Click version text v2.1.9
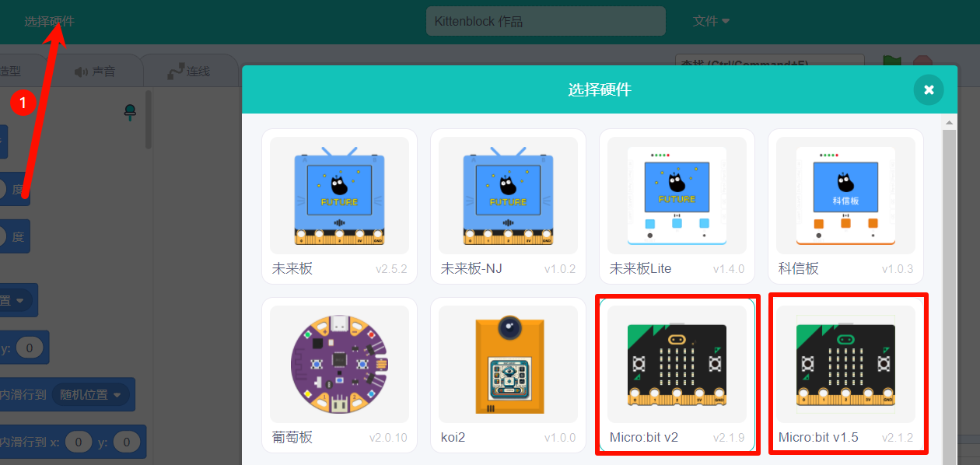 [729, 437]
